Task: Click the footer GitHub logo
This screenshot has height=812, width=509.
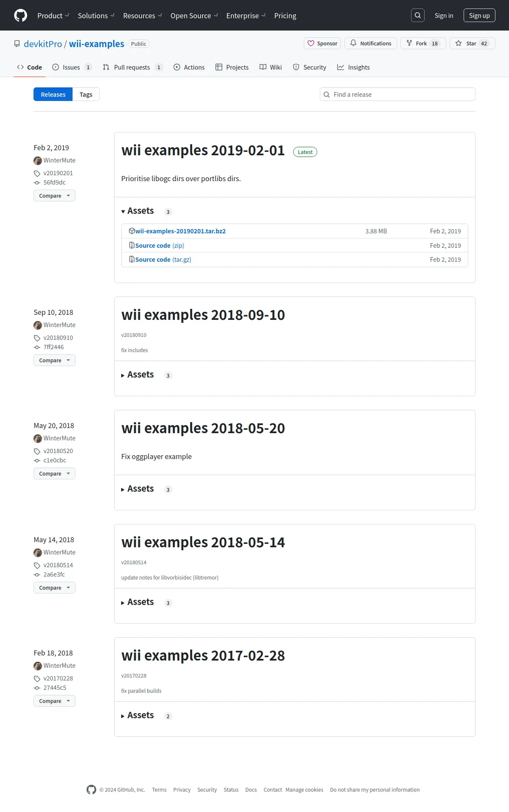Action: 91,790
